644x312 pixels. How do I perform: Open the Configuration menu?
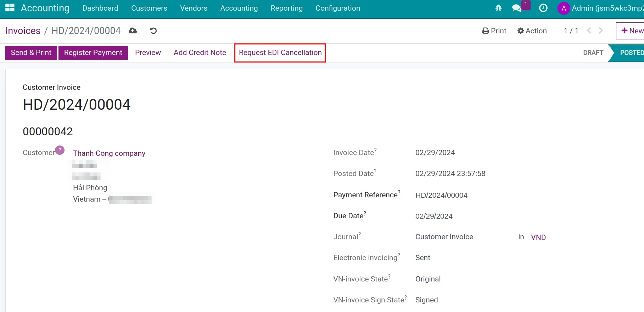pos(338,8)
